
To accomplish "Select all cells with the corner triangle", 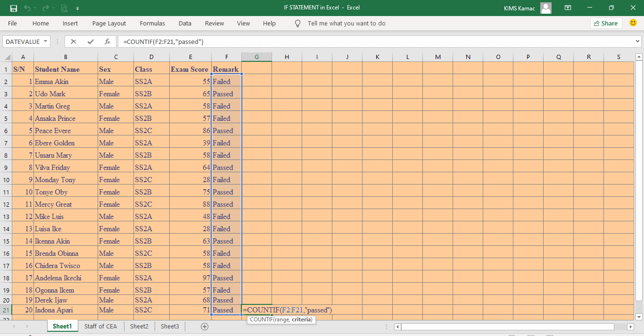I will (7, 57).
